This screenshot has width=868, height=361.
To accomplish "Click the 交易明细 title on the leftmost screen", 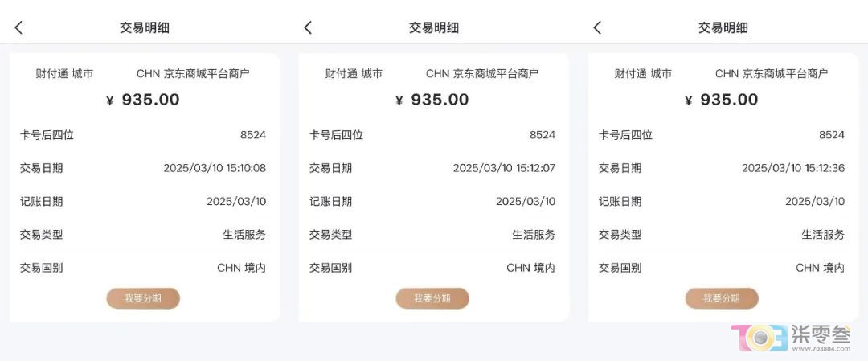I will 145,27.
